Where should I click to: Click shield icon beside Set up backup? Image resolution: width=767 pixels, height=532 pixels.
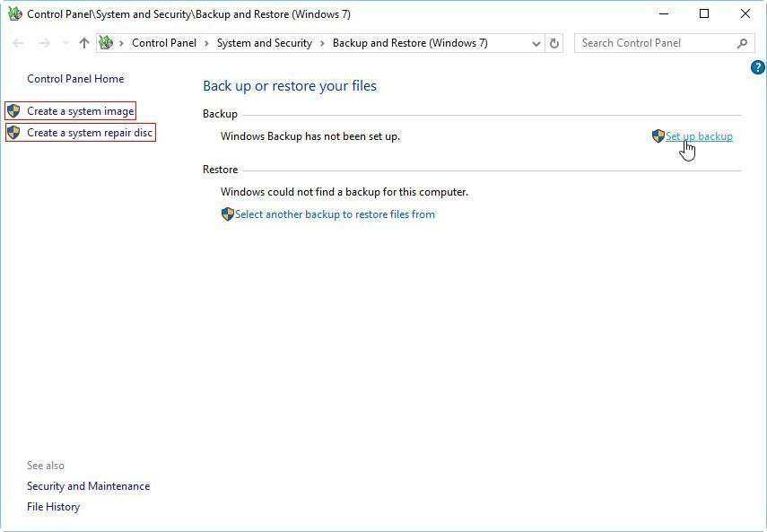tap(658, 136)
